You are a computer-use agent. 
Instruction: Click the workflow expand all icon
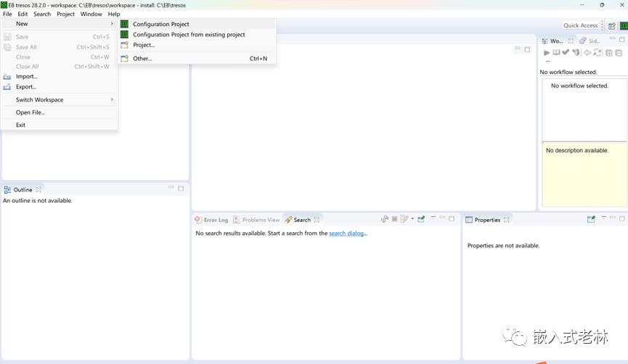(609, 53)
